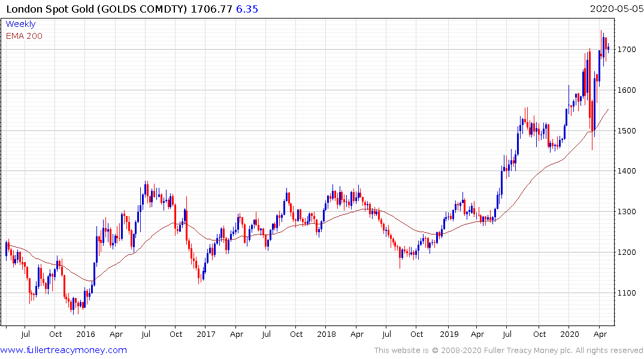644x359 pixels.
Task: Select the 1100 price axis label
Action: click(x=627, y=293)
